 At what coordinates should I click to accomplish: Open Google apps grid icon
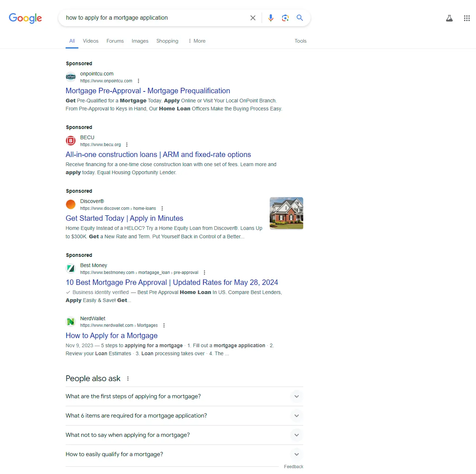pyautogui.click(x=467, y=18)
